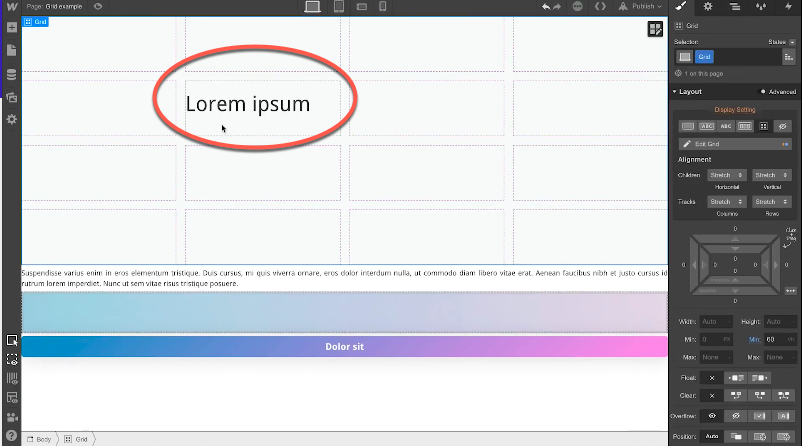Open the code export icon
The image size is (802, 446).
(600, 7)
